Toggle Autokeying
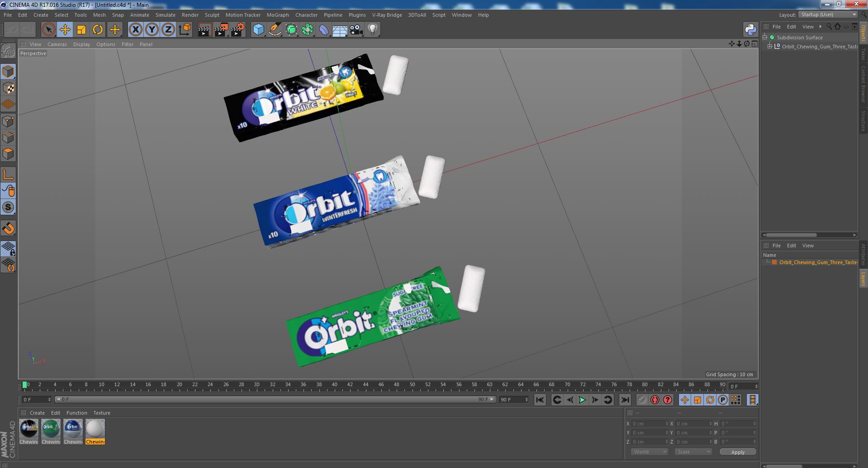 point(655,400)
